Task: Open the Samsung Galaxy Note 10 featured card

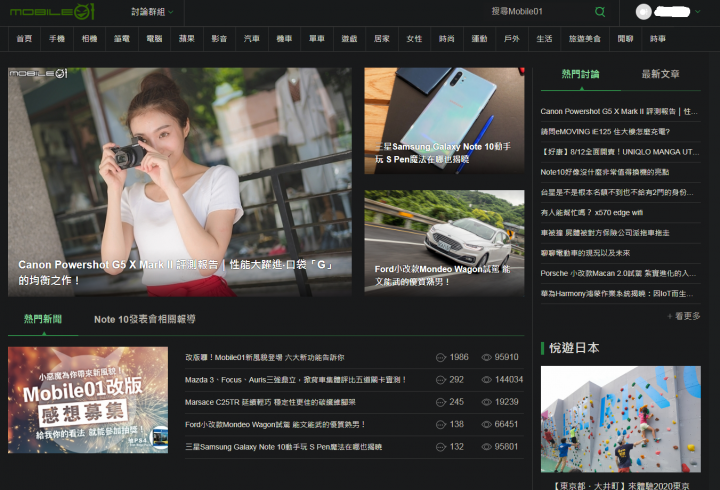Action: [x=444, y=121]
